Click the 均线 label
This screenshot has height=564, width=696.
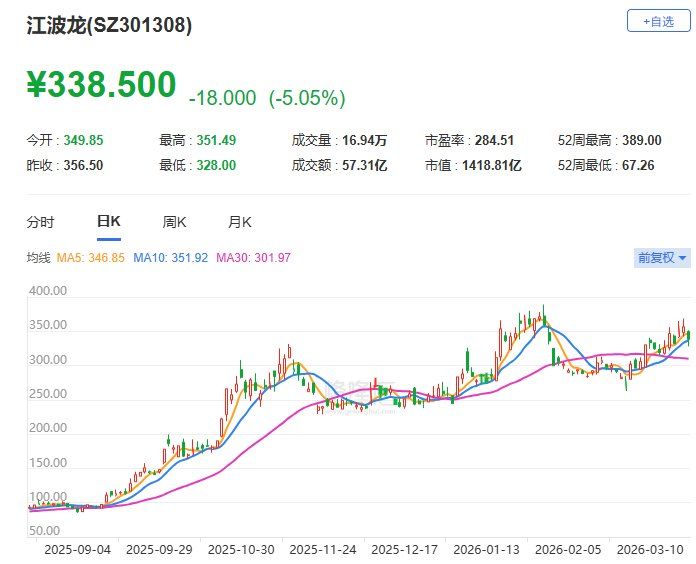[x=39, y=258]
